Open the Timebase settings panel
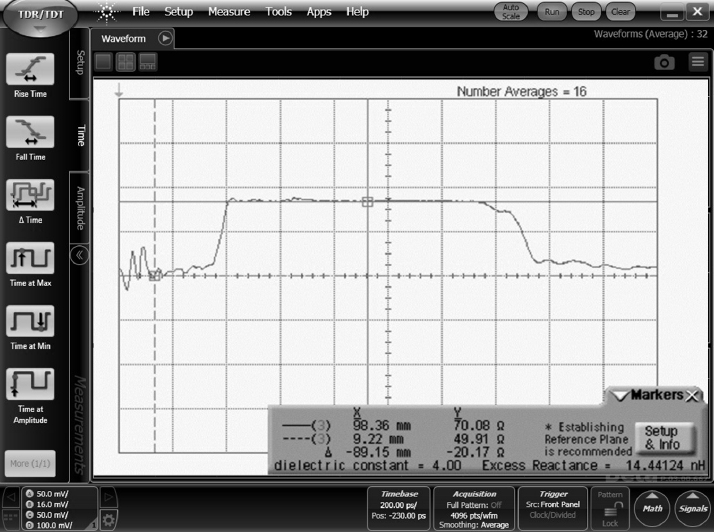This screenshot has height=532, width=717. point(399,509)
